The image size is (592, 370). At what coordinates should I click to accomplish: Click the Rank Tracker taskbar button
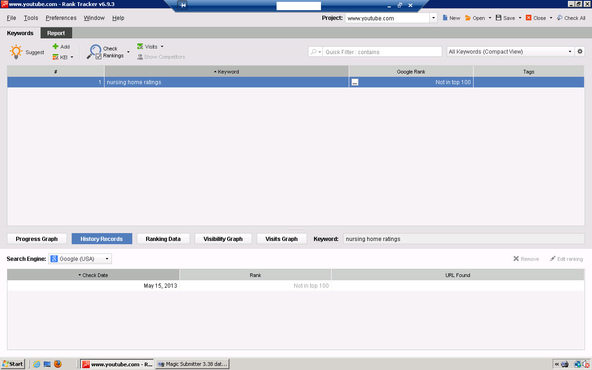click(117, 364)
